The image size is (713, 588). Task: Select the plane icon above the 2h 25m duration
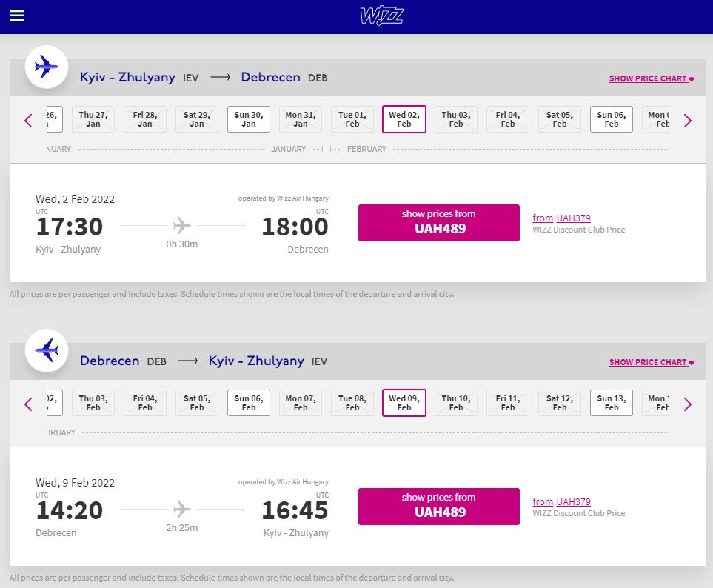[181, 509]
